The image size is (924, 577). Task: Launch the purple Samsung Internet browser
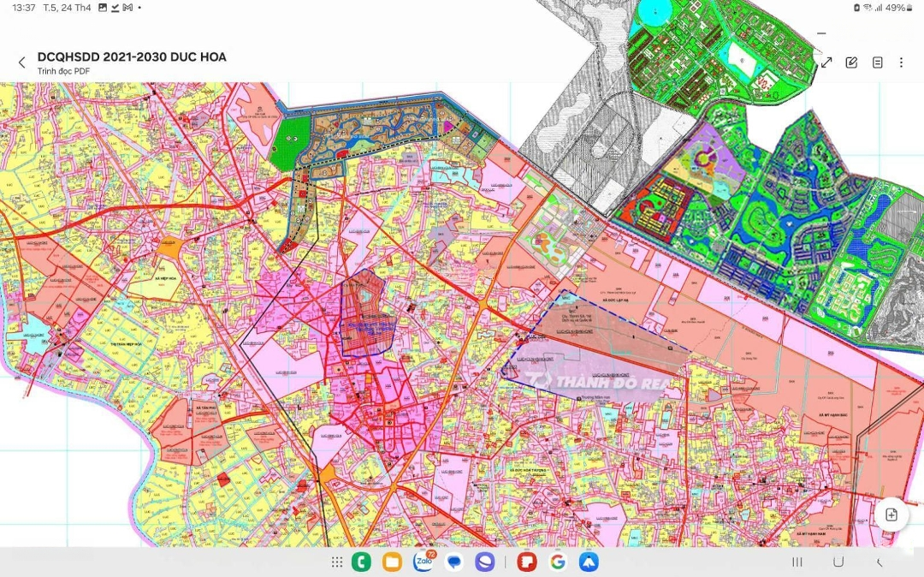click(485, 562)
